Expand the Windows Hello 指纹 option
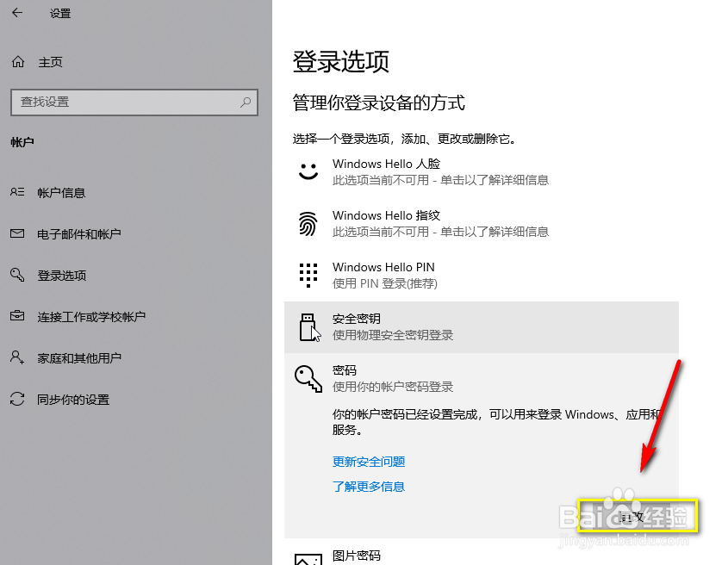 pos(482,223)
